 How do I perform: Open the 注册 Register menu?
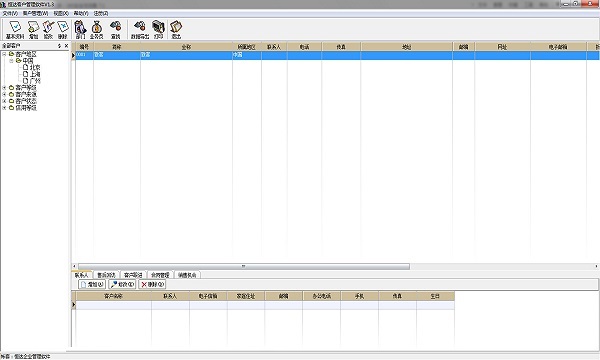click(x=101, y=13)
